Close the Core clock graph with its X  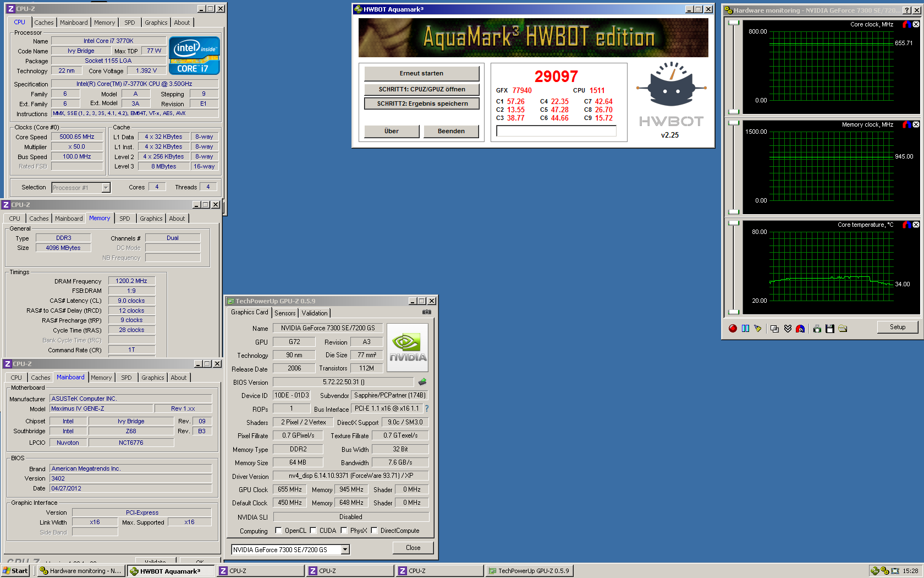click(916, 24)
